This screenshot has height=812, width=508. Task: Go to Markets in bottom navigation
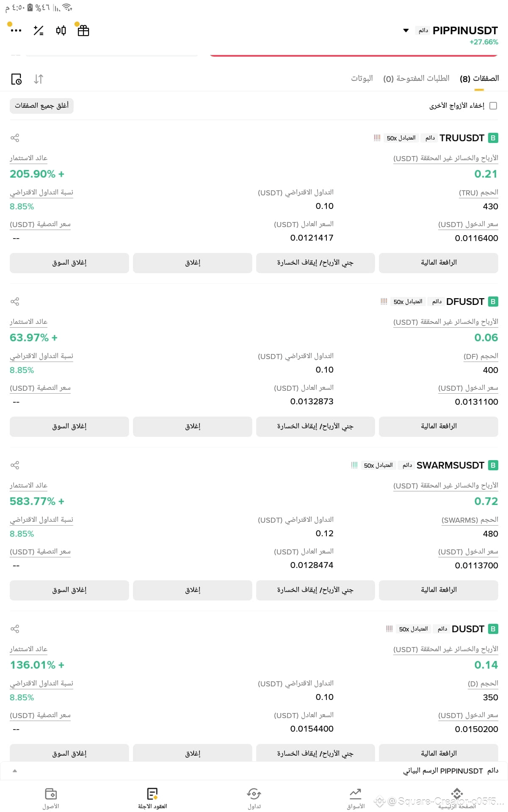pos(356,798)
